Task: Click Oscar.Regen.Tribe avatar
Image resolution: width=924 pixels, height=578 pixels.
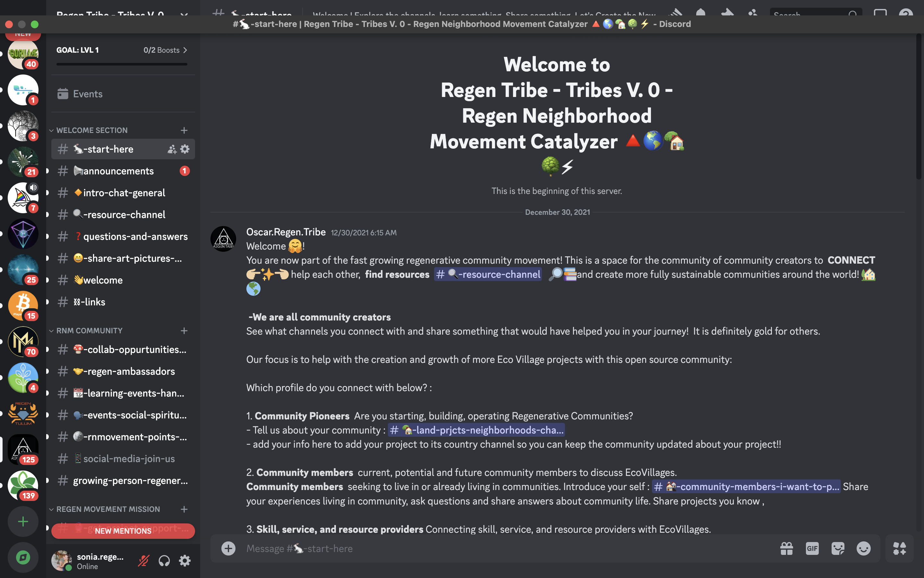Action: coord(223,239)
